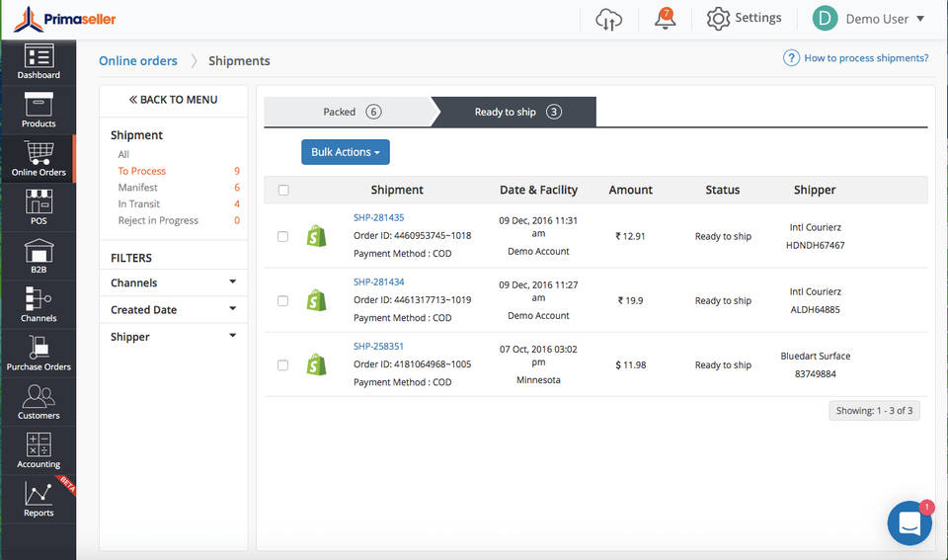This screenshot has width=948, height=560.
Task: Select checkbox for shipment SHP-258351
Action: 283,364
